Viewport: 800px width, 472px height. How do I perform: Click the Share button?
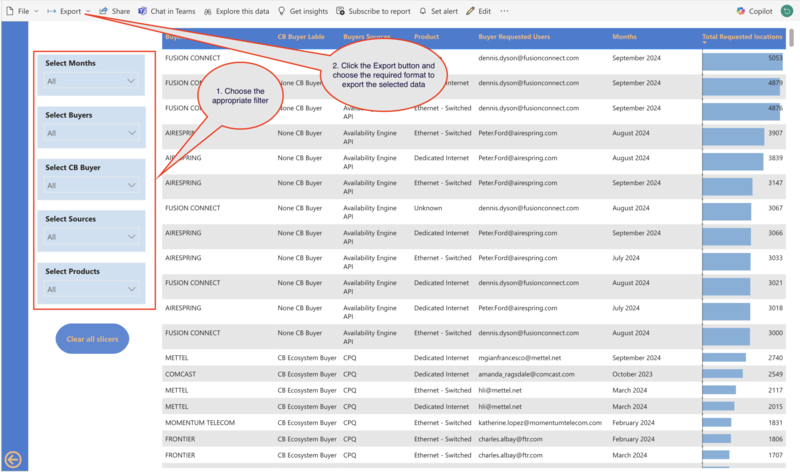115,11
